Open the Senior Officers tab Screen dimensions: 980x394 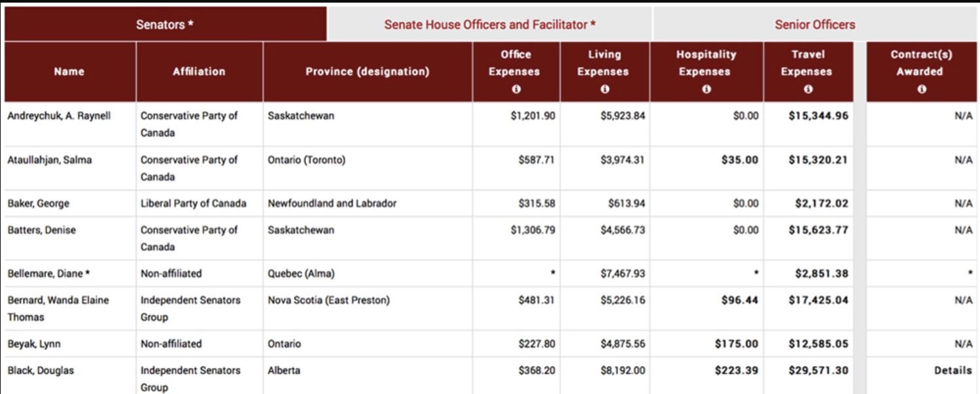click(x=814, y=25)
